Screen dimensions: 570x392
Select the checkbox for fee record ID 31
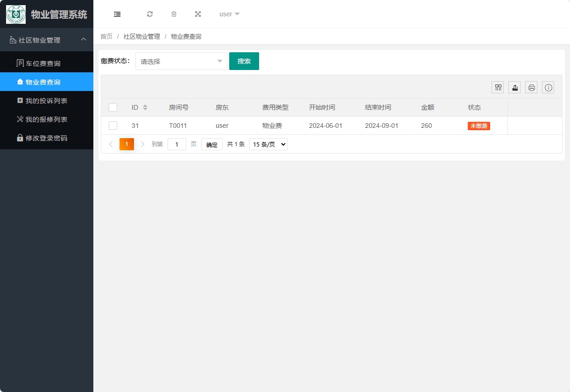click(113, 126)
